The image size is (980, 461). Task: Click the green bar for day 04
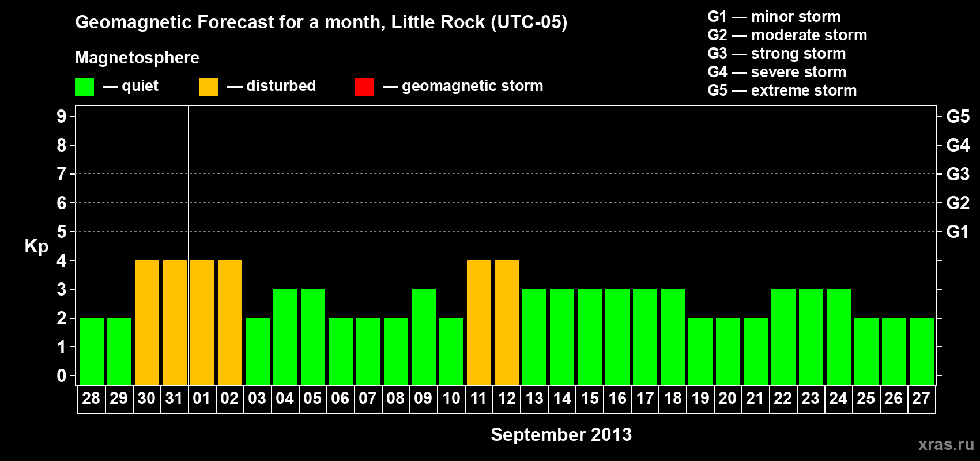(x=285, y=337)
